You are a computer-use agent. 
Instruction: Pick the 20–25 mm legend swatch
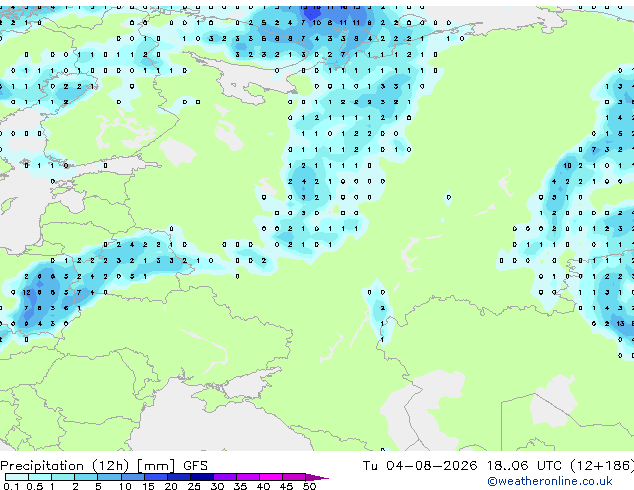tap(179, 477)
